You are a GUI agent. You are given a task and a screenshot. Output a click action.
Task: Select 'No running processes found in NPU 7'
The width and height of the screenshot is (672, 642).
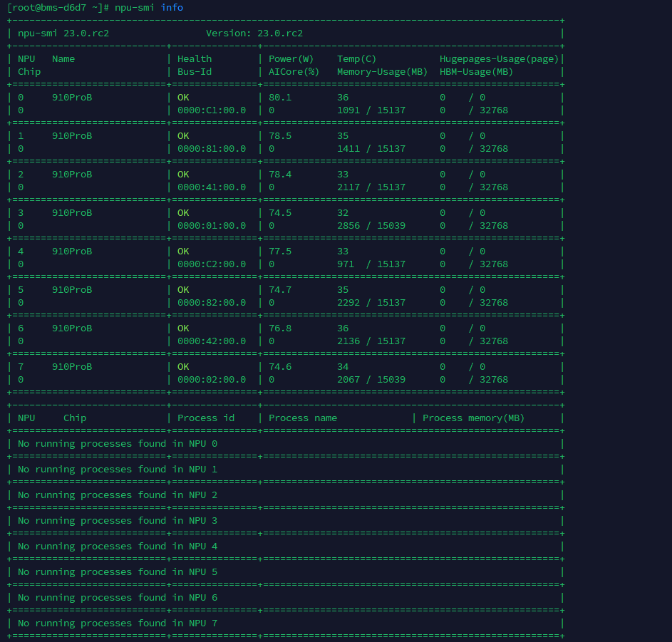click(118, 623)
